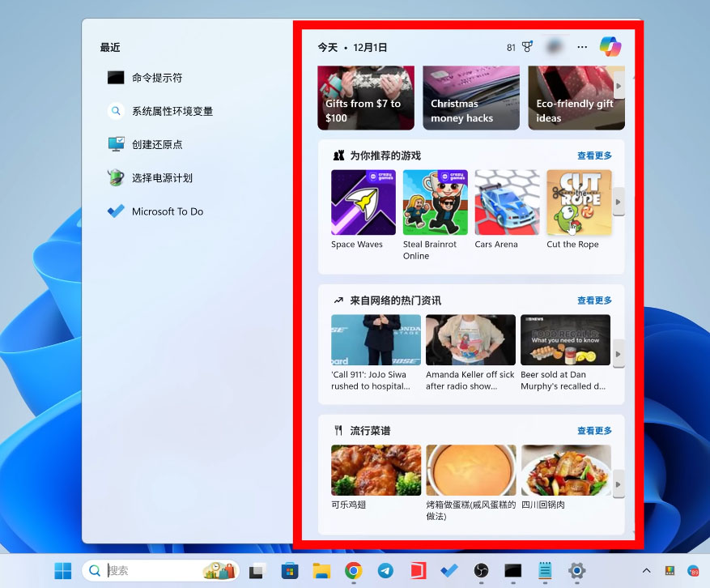Viewport: 710px width, 588px height.
Task: Open Telegram from the taskbar
Action: (x=385, y=571)
